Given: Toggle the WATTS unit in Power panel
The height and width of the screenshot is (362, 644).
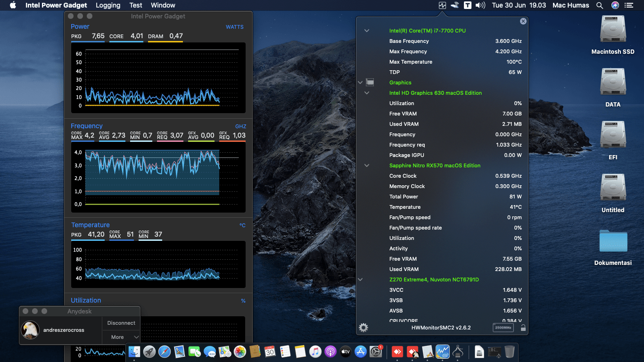Looking at the screenshot, I should [x=235, y=27].
